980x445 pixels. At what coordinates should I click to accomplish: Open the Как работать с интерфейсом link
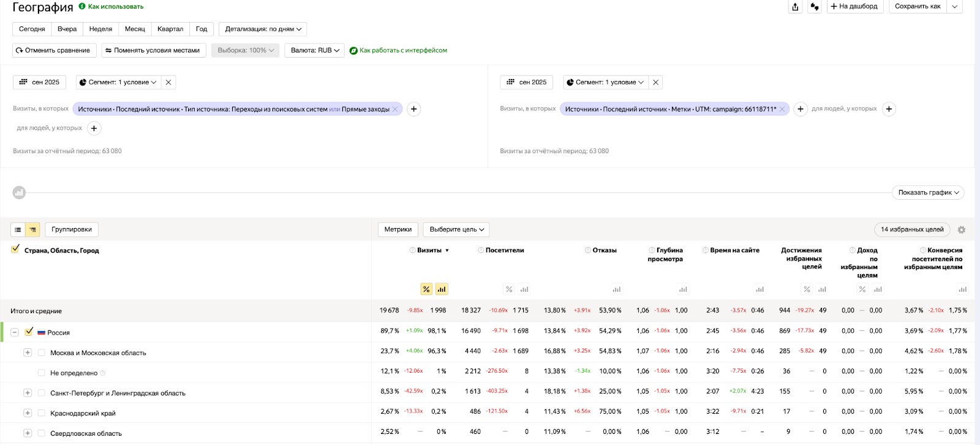(x=402, y=50)
